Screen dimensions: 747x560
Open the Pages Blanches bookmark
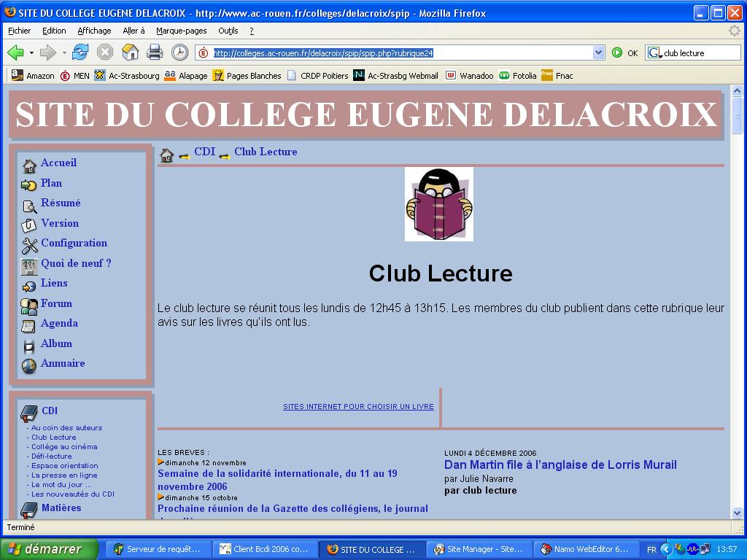tap(247, 76)
